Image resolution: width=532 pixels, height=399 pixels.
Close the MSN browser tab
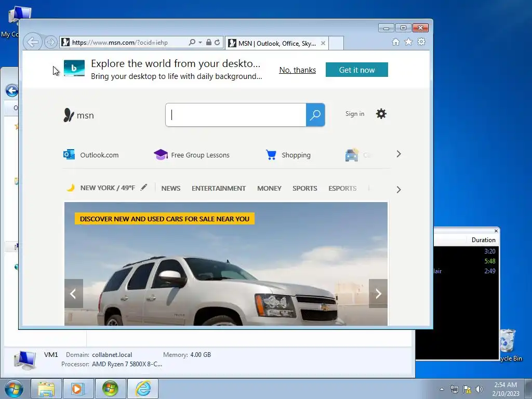pyautogui.click(x=323, y=43)
